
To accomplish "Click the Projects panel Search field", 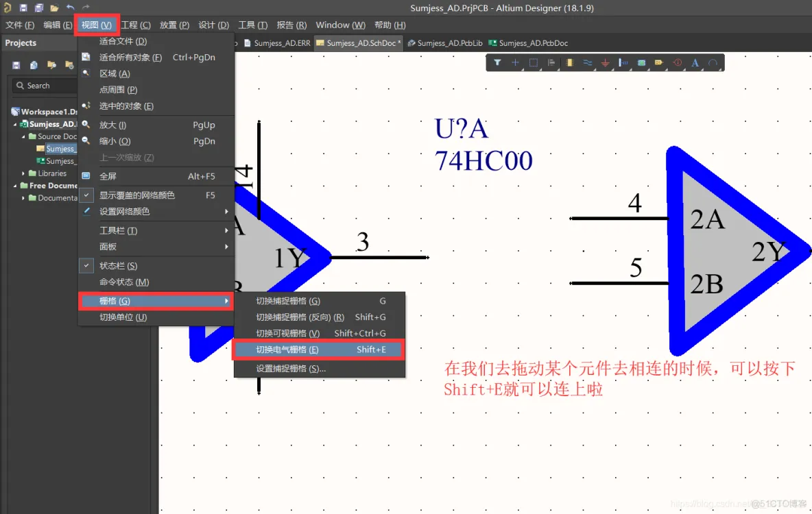I will (45, 86).
